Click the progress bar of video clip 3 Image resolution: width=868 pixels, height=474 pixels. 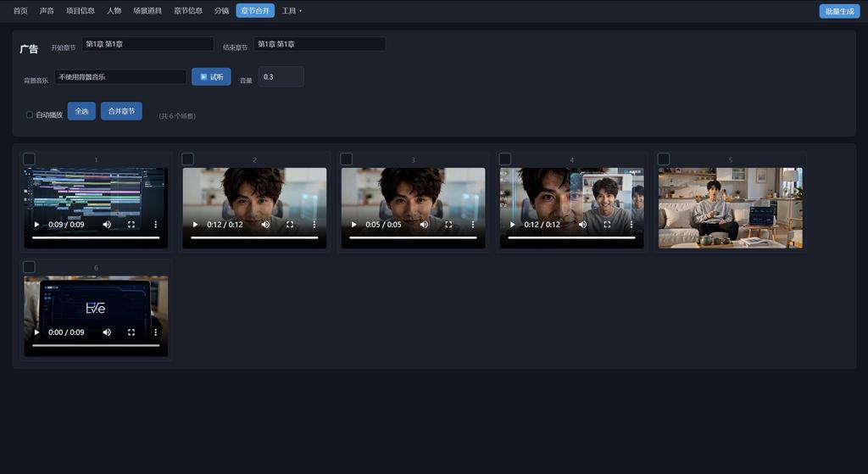tap(413, 237)
